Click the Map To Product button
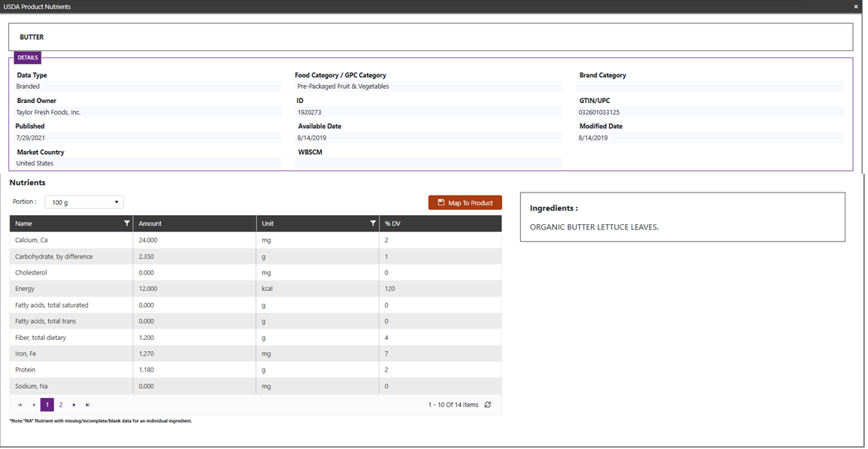 coord(465,202)
